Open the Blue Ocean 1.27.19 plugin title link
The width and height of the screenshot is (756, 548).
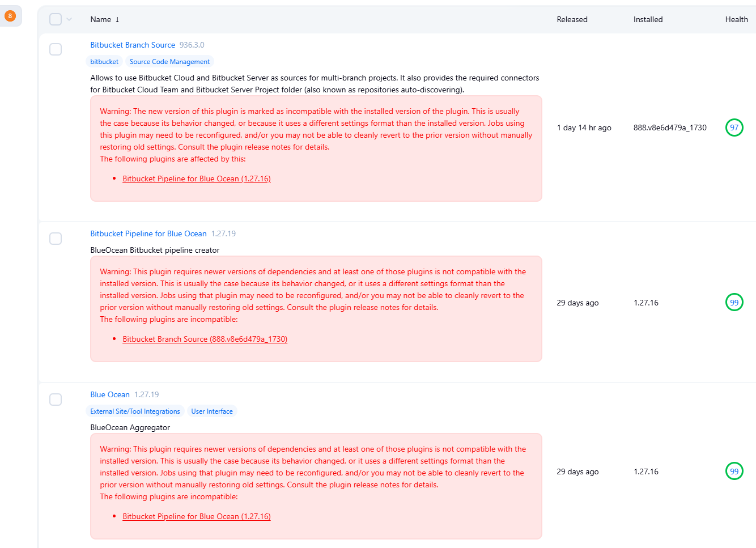coord(110,394)
